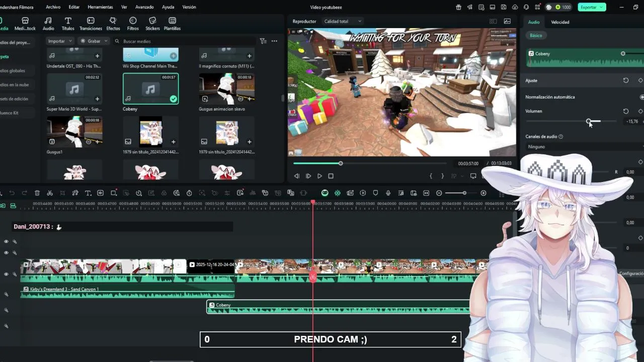Play the preview video
This screenshot has width=644, height=362.
tap(319, 176)
